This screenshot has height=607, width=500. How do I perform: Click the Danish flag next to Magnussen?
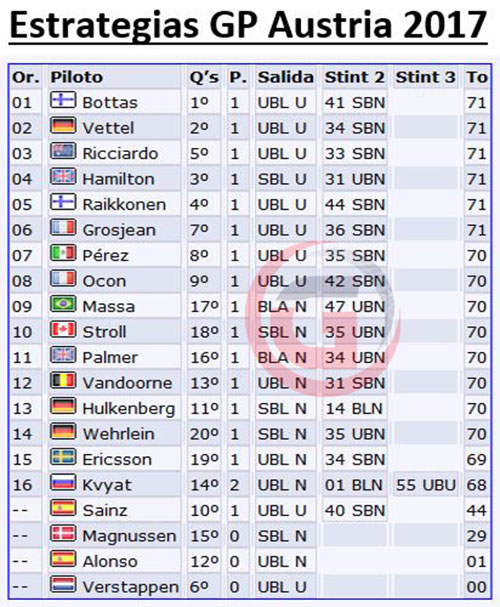(63, 533)
